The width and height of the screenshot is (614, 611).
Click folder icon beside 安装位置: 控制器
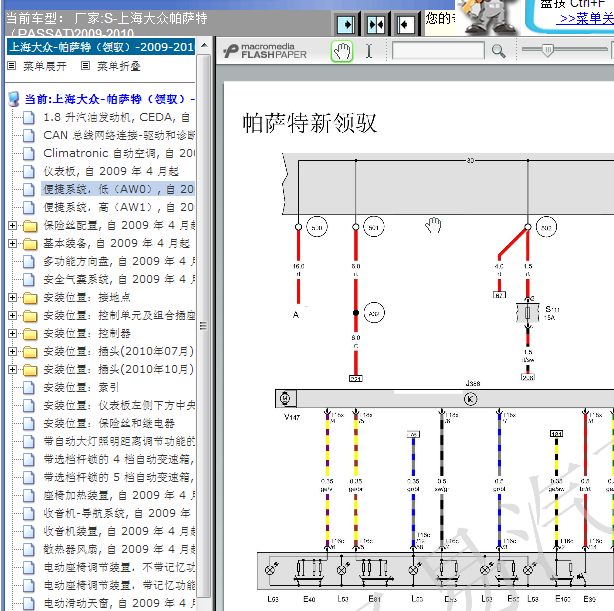click(x=30, y=334)
